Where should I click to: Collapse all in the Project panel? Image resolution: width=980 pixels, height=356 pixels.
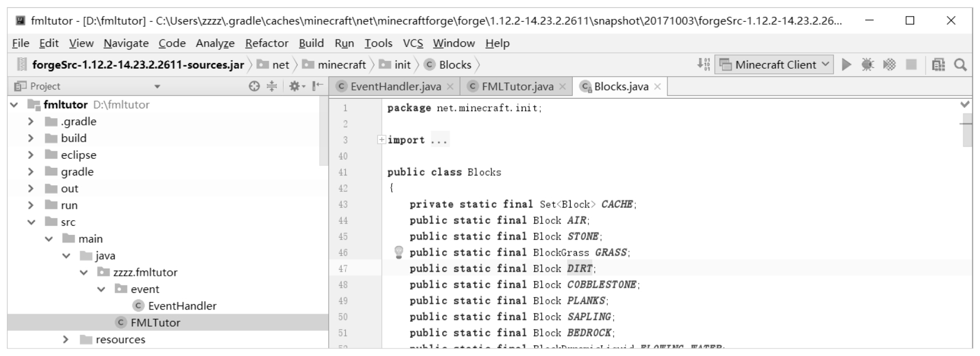pyautogui.click(x=272, y=86)
